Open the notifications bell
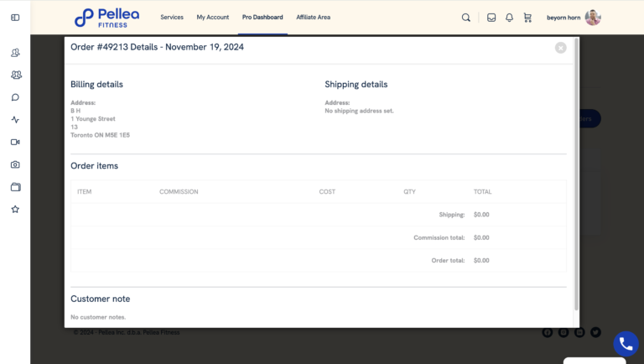The image size is (644, 364). [x=509, y=18]
